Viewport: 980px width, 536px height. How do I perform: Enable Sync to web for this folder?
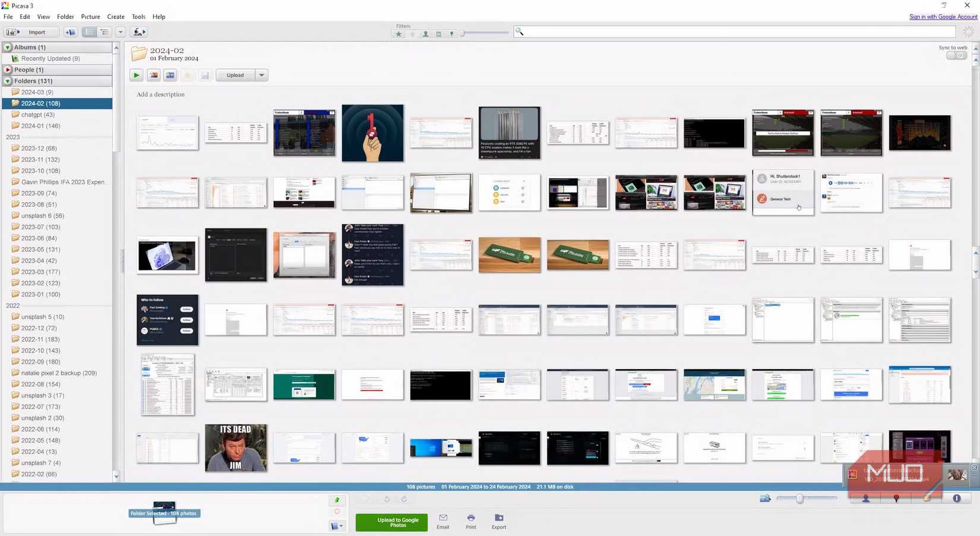coord(957,55)
